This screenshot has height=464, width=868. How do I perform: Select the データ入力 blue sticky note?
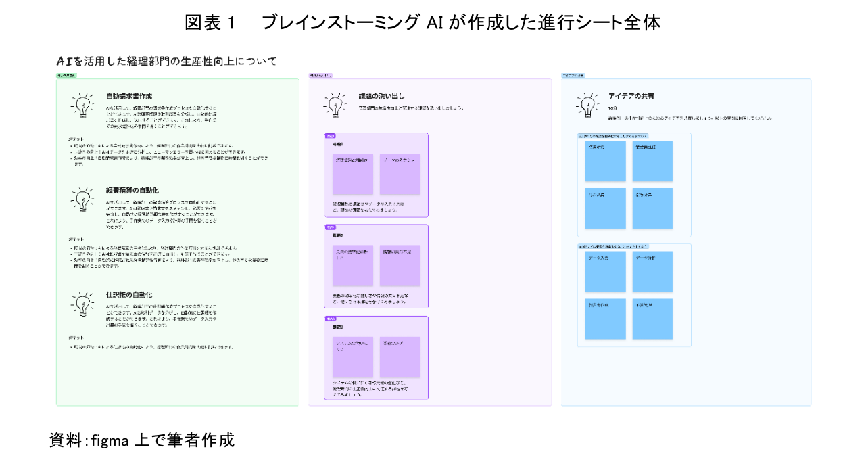coord(605,271)
